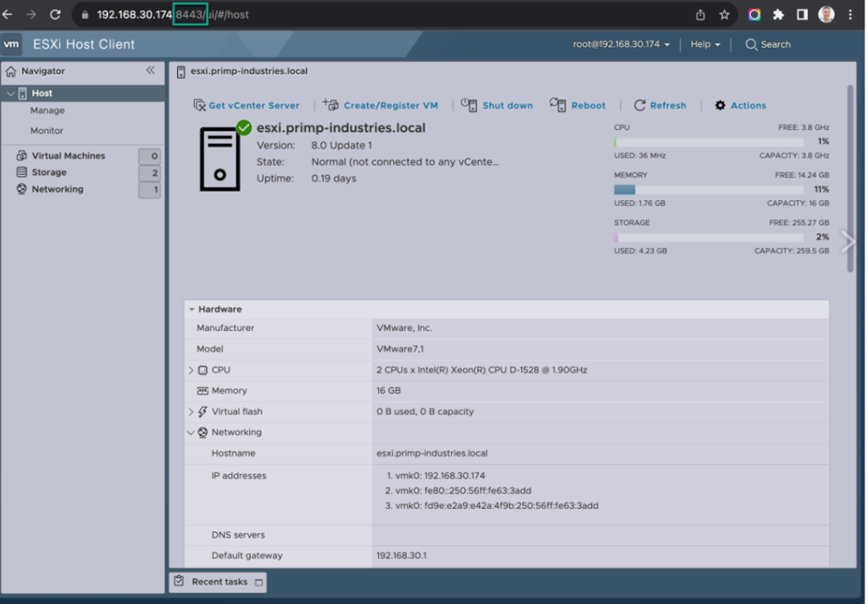
Task: Click the browser back arrow
Action: (8, 14)
